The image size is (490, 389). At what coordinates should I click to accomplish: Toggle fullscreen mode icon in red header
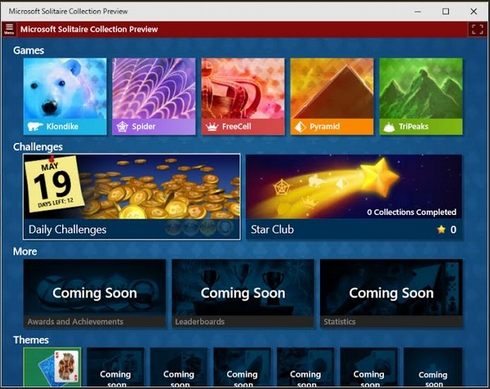coord(477,29)
